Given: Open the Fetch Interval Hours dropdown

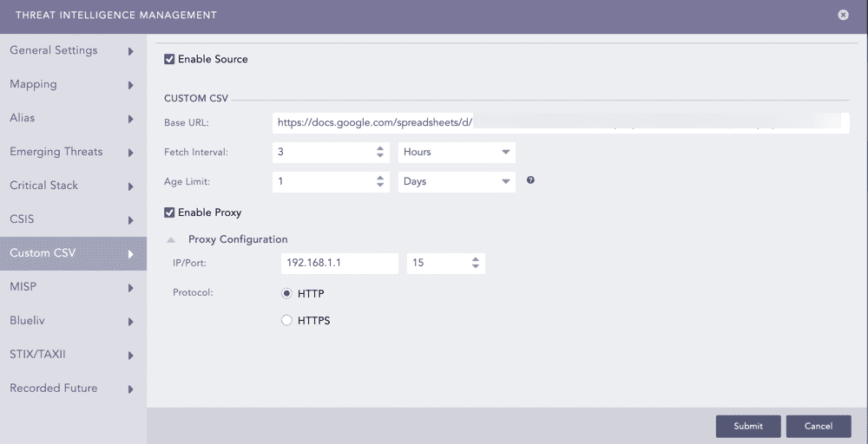Looking at the screenshot, I should [x=457, y=152].
